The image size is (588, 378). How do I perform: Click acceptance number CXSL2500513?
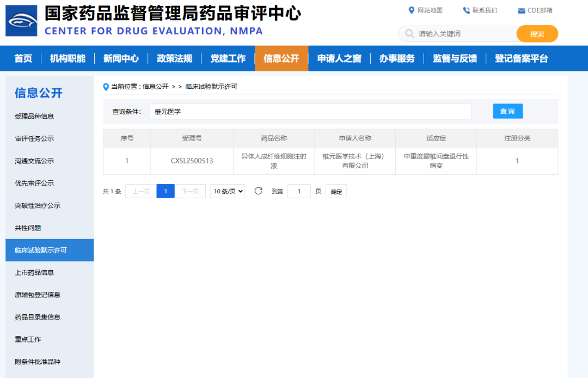pos(192,161)
